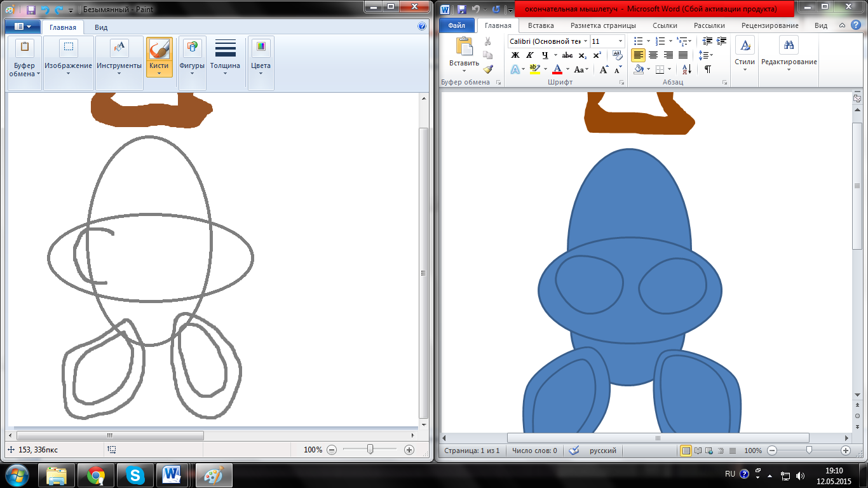The width and height of the screenshot is (868, 488).
Task: Open Paint file menu button
Action: tap(23, 27)
